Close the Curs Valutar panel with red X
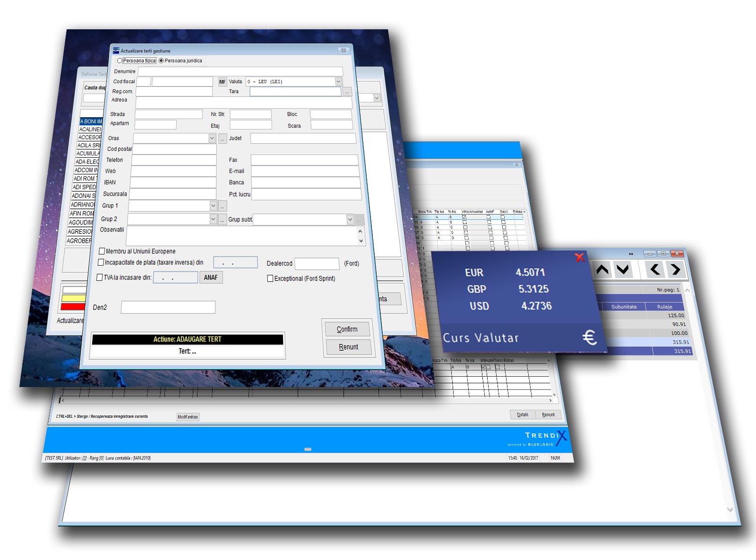The image size is (756, 560). (580, 258)
